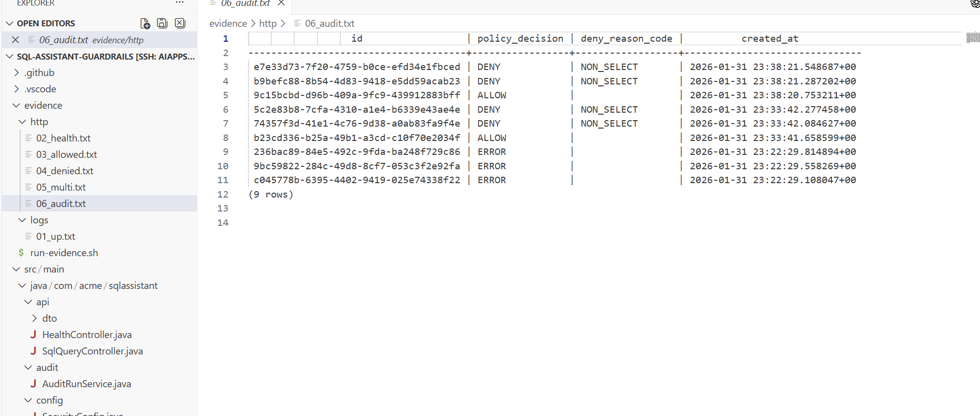Select the 06_audit.txt editor tab
Screen dimensions: 980x416
pyautogui.click(x=245, y=3)
